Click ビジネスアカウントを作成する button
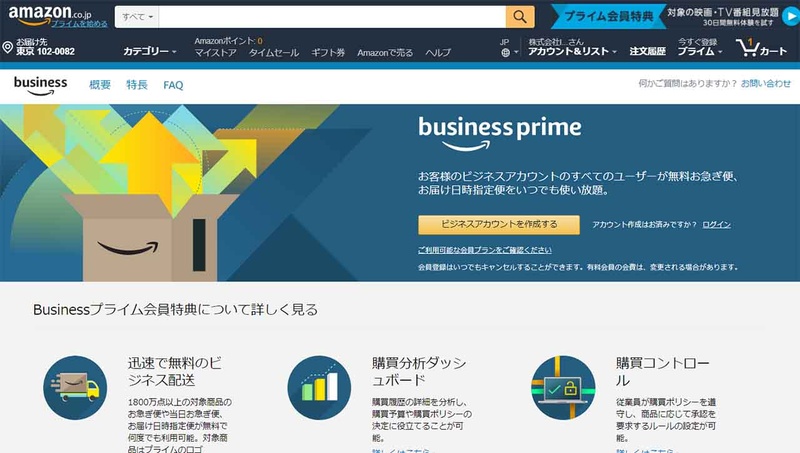The height and width of the screenshot is (453, 800). (499, 224)
